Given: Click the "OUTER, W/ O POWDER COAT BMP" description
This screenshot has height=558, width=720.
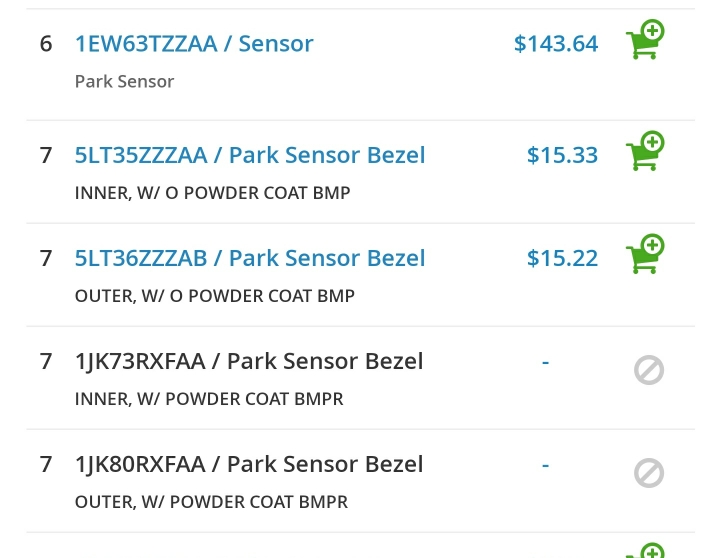Looking at the screenshot, I should click(215, 296).
